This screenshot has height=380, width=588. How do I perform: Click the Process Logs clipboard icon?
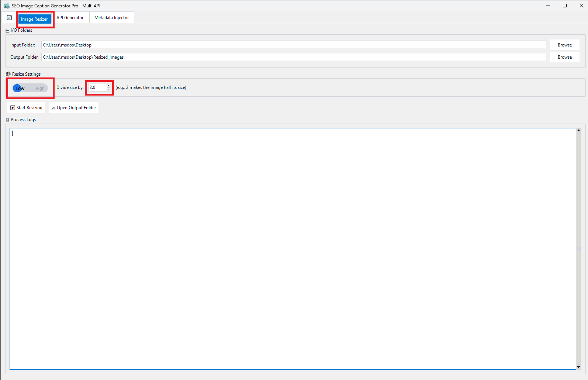click(7, 120)
